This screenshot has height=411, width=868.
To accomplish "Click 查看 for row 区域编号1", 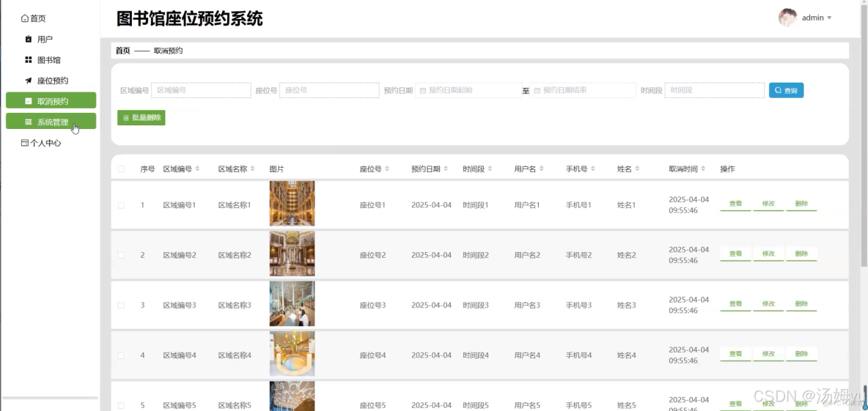I will tap(735, 204).
